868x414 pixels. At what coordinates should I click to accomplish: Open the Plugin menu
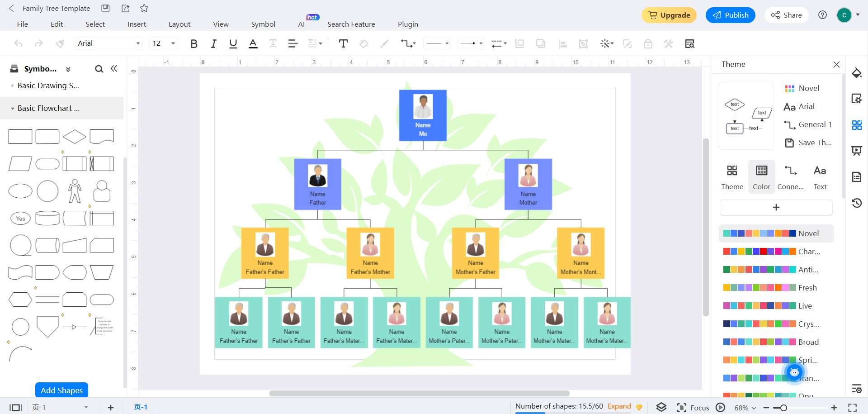coord(408,24)
